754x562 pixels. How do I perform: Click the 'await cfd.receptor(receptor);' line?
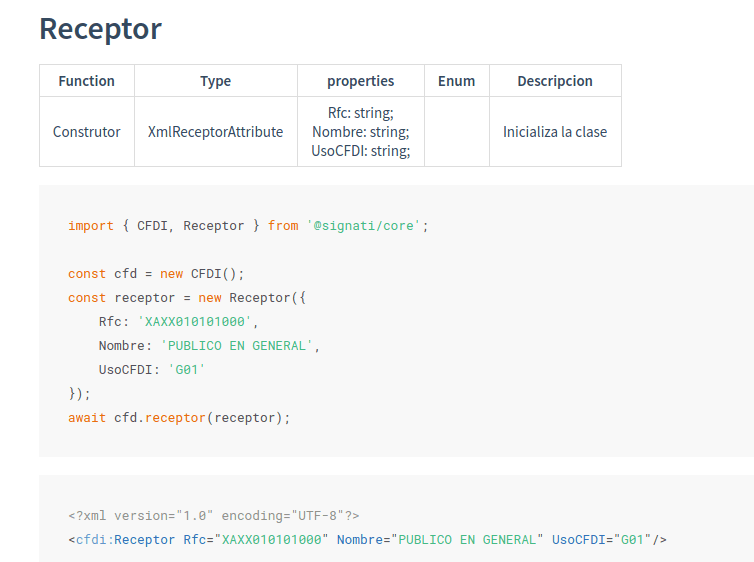tap(179, 418)
